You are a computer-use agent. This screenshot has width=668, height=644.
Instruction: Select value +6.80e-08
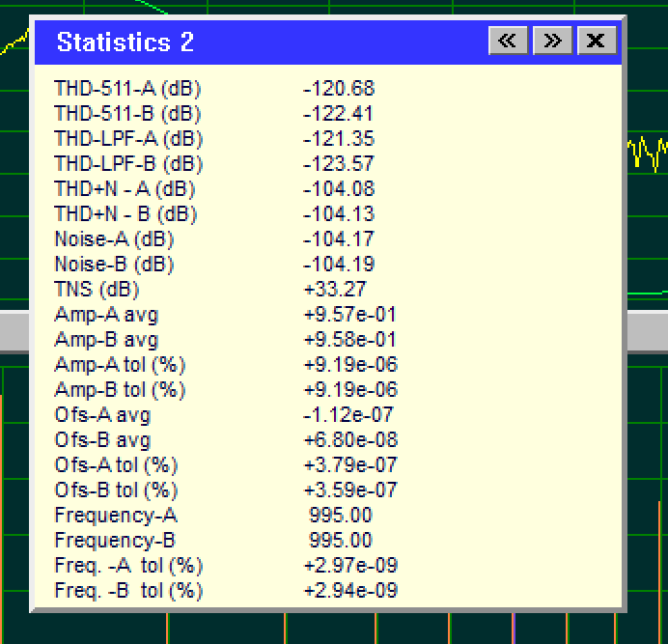[350, 440]
